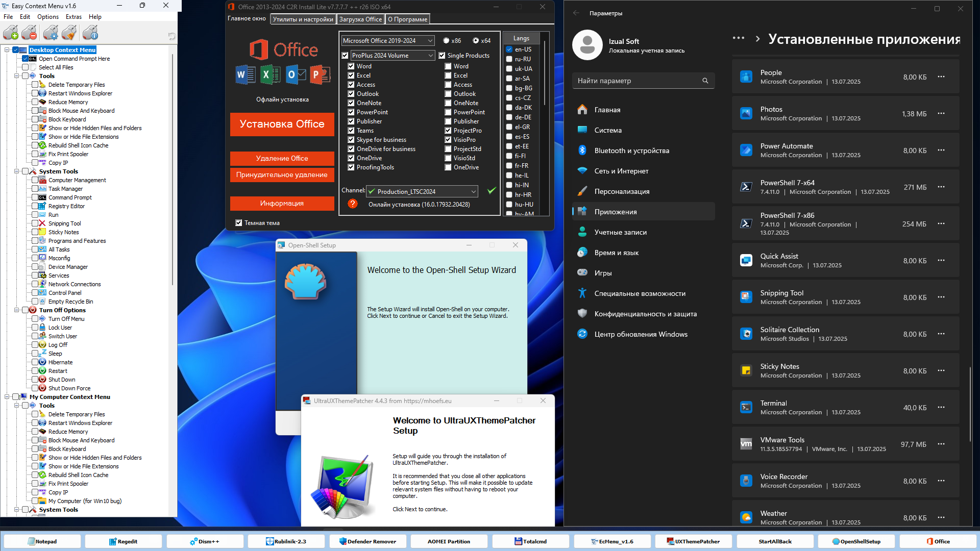Click the back arrow in Параметры window
This screenshot has width=980, height=551.
[x=576, y=13]
